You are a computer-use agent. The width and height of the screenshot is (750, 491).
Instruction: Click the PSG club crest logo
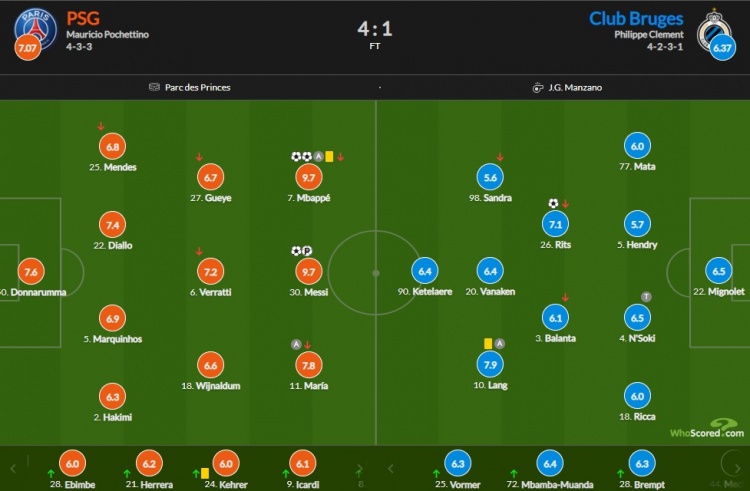36,28
